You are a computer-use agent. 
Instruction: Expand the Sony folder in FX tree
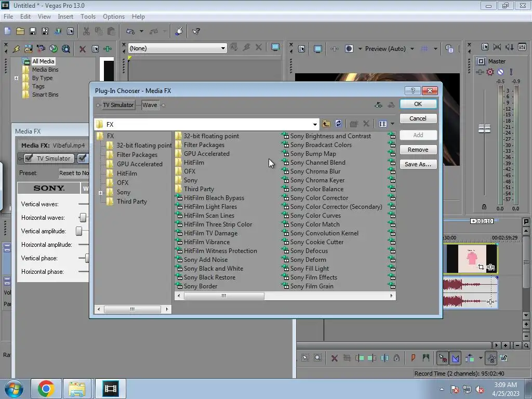(x=100, y=193)
